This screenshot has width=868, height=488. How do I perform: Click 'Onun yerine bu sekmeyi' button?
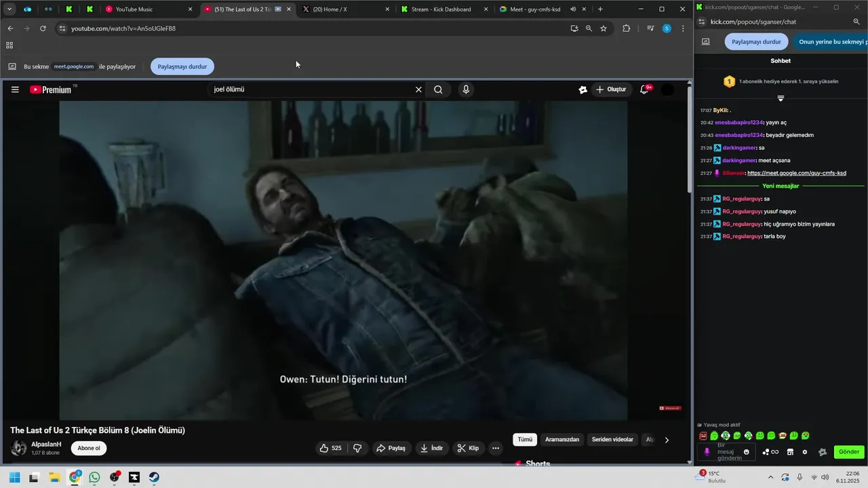831,41
